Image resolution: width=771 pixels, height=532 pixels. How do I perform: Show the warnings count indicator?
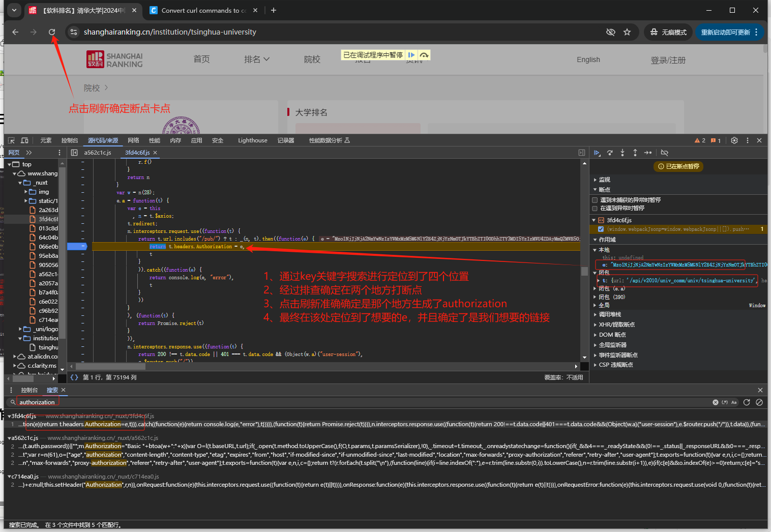[x=700, y=140]
